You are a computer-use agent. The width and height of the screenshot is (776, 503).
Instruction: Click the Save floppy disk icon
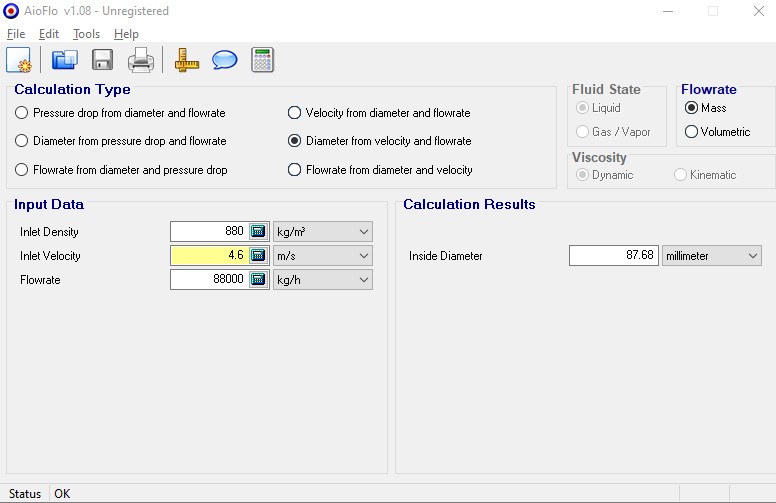click(x=102, y=60)
